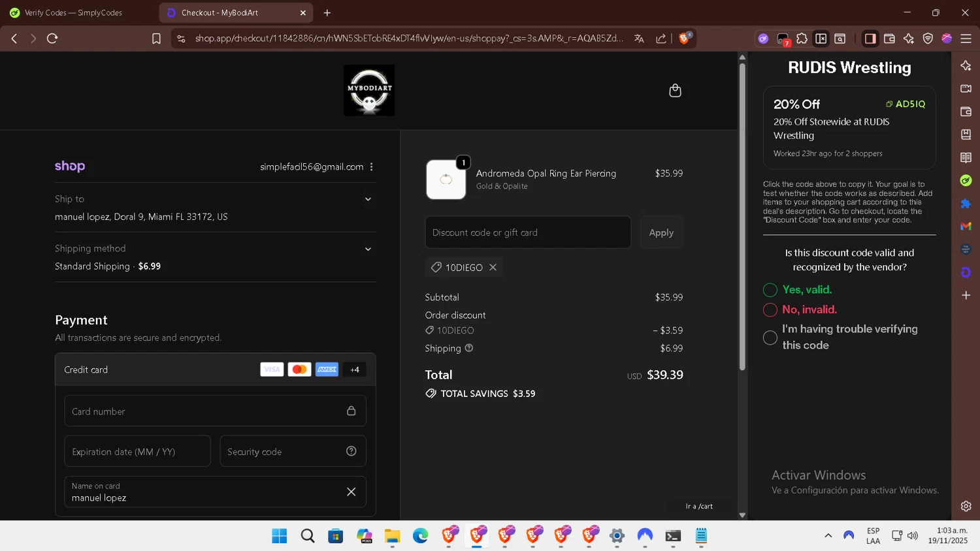Click the lock icon in Card number

(351, 411)
